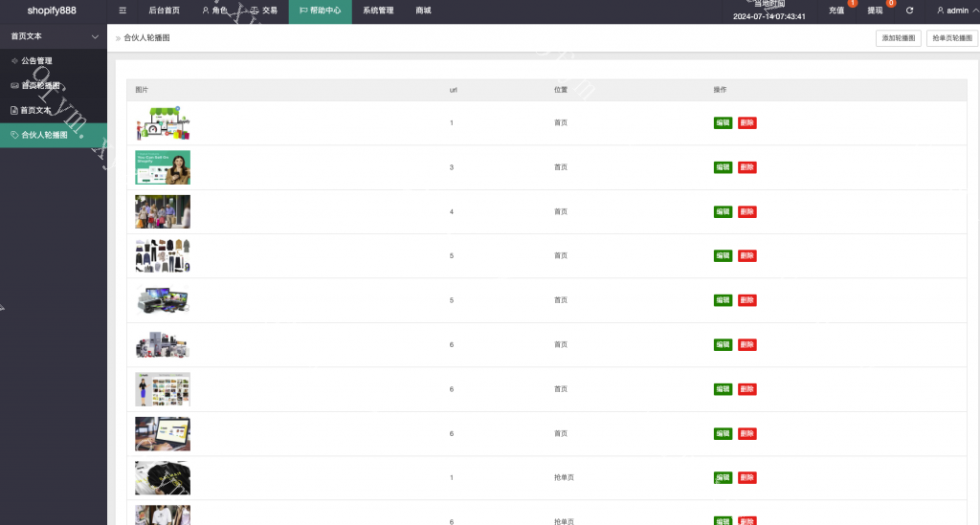Edit the laptop typing row
The image size is (980, 525).
coord(723,433)
